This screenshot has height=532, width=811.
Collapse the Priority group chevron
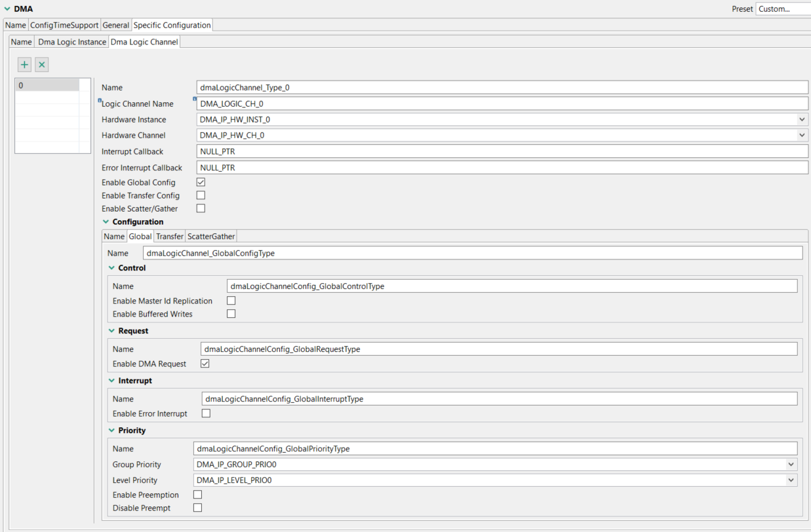[112, 430]
